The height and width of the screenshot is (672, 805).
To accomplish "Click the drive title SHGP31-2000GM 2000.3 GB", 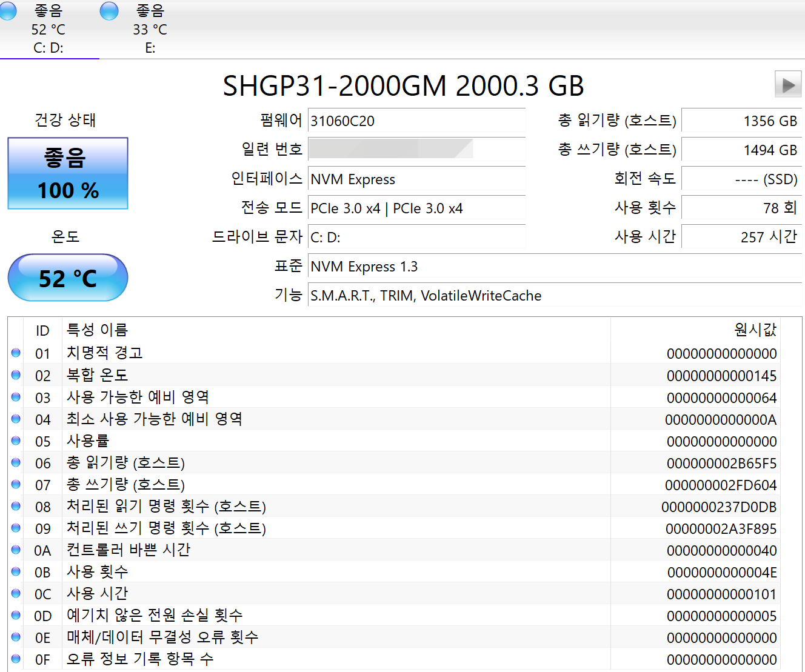I will [403, 85].
